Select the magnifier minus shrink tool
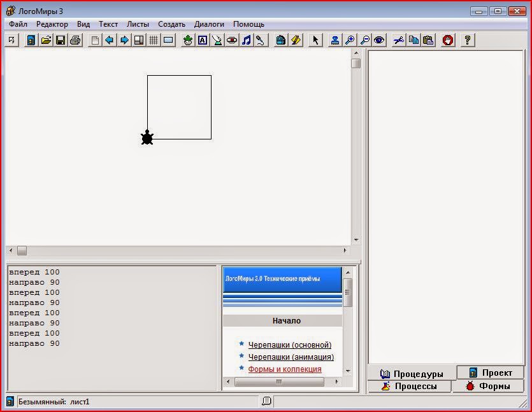532x412 pixels. pos(364,40)
